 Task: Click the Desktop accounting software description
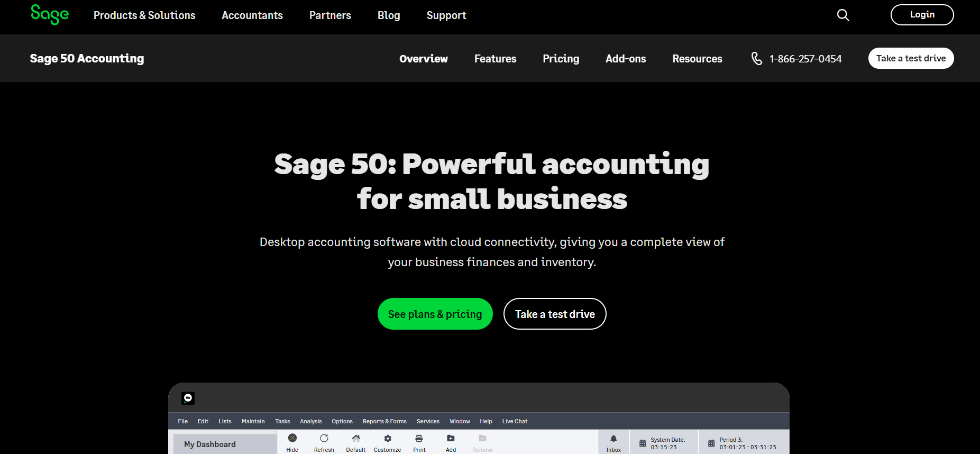492,252
